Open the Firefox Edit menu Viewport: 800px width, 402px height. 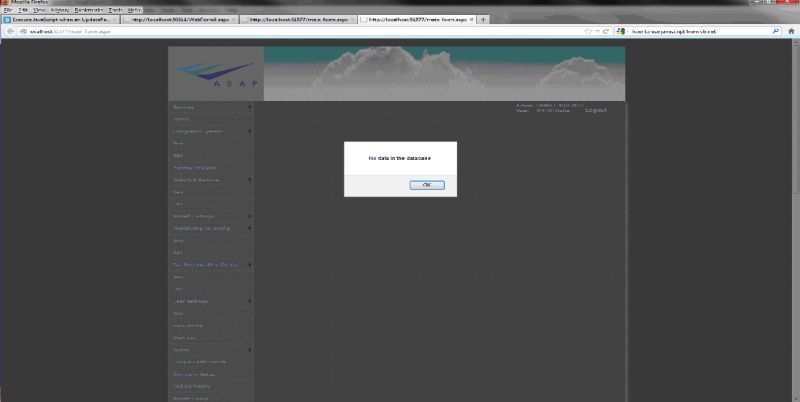point(23,10)
